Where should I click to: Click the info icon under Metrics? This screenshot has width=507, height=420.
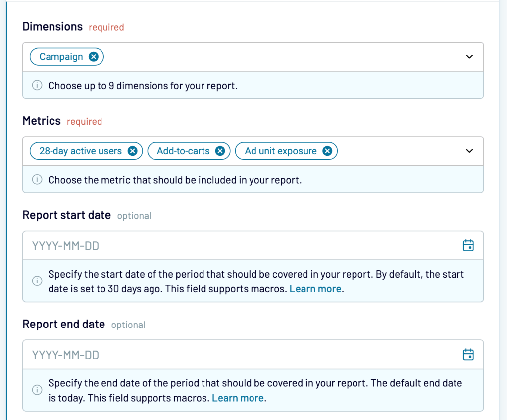[37, 180]
